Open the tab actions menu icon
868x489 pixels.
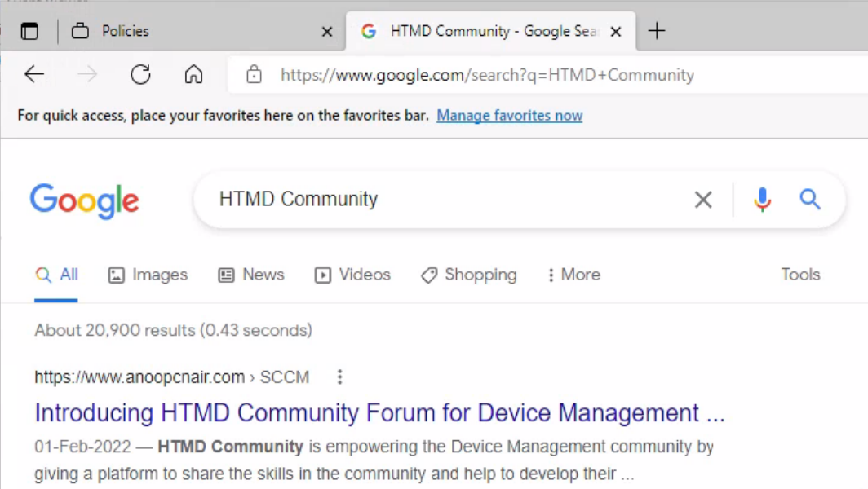click(x=29, y=32)
